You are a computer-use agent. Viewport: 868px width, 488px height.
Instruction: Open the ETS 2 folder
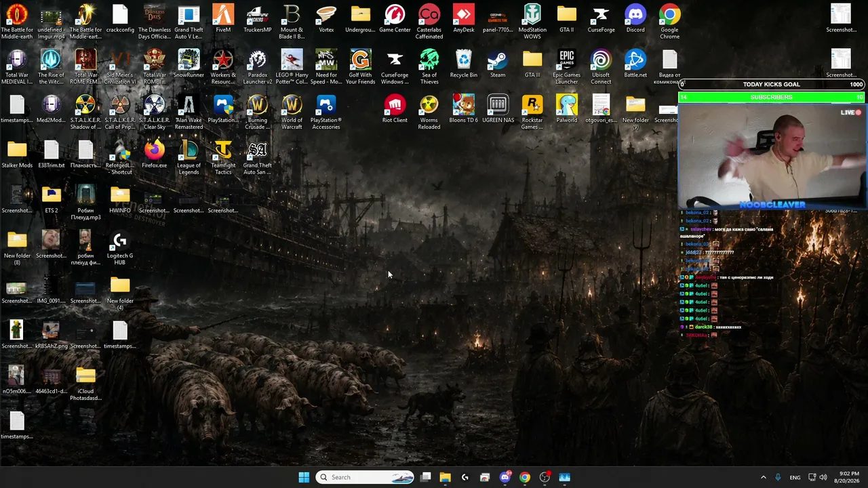click(52, 200)
